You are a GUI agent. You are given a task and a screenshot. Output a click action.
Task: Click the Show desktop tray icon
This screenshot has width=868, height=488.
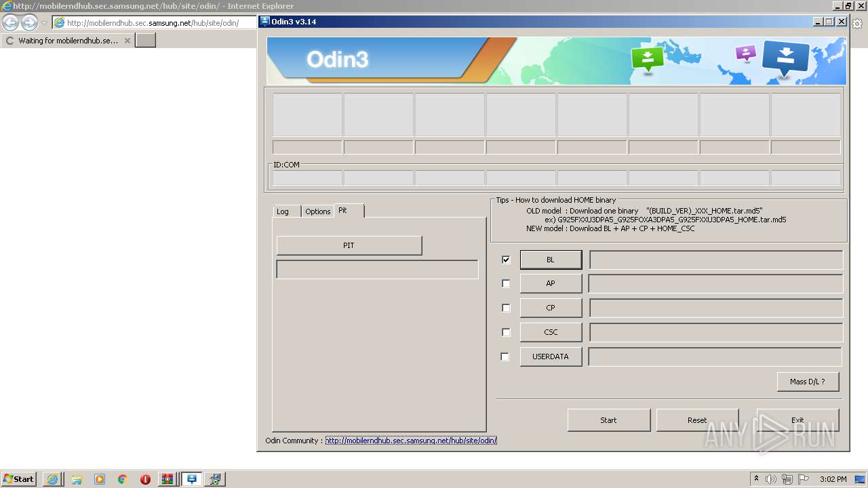coord(860,479)
